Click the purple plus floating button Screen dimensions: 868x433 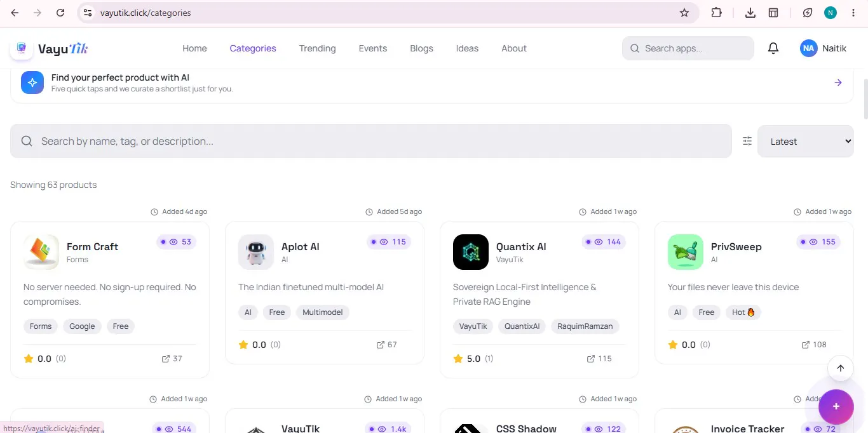click(x=836, y=406)
